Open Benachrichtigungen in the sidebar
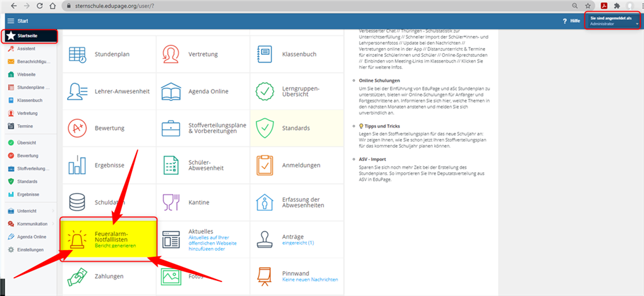This screenshot has height=296, width=644. pos(31,62)
